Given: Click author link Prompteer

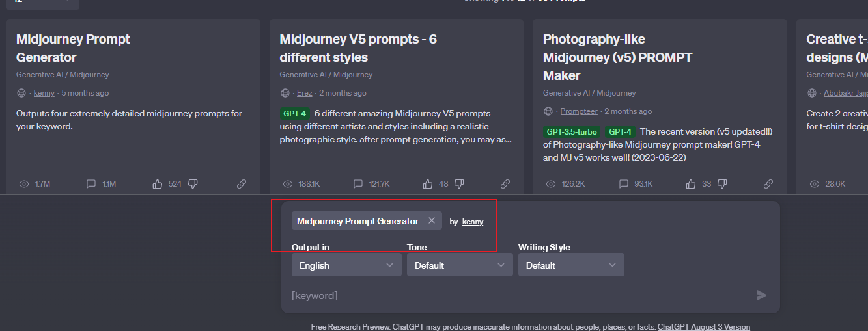Looking at the screenshot, I should [579, 111].
